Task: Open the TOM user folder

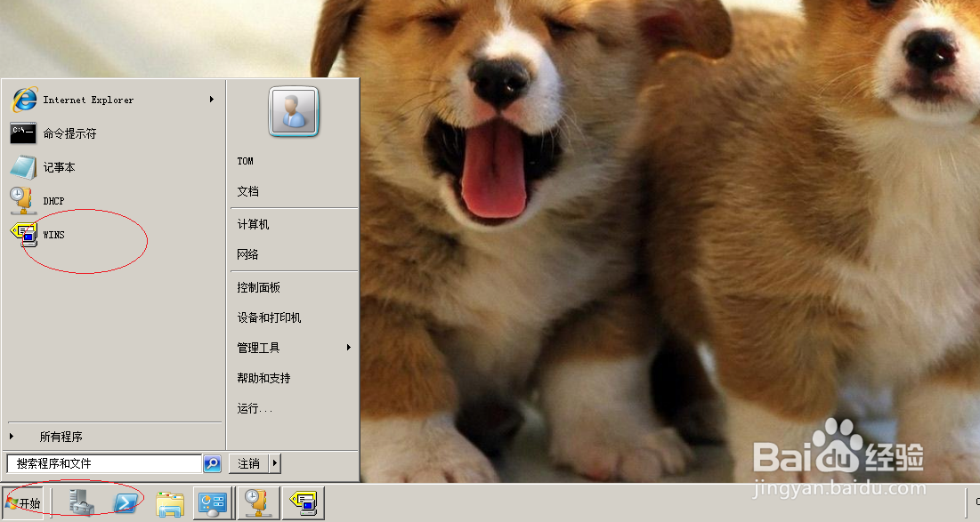Action: 245,161
